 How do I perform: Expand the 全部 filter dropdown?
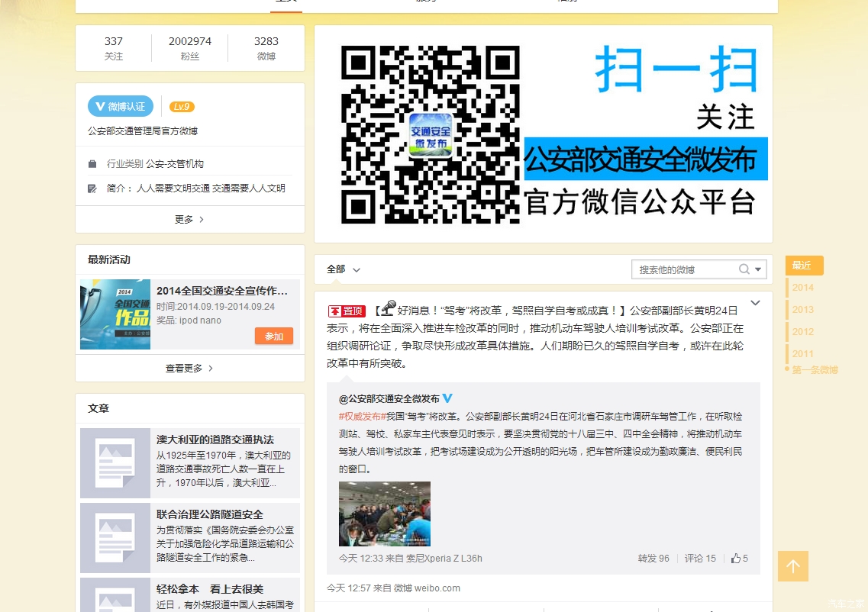pyautogui.click(x=344, y=269)
